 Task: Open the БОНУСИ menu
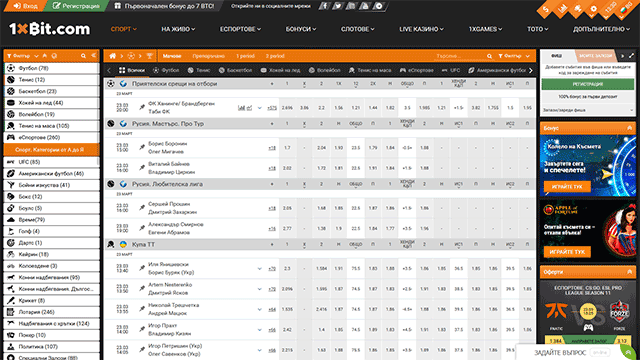[301, 29]
